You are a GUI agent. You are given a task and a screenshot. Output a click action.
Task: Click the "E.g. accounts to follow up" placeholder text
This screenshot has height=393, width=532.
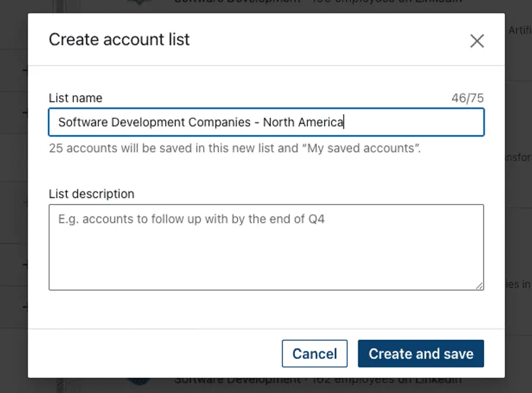[192, 219]
